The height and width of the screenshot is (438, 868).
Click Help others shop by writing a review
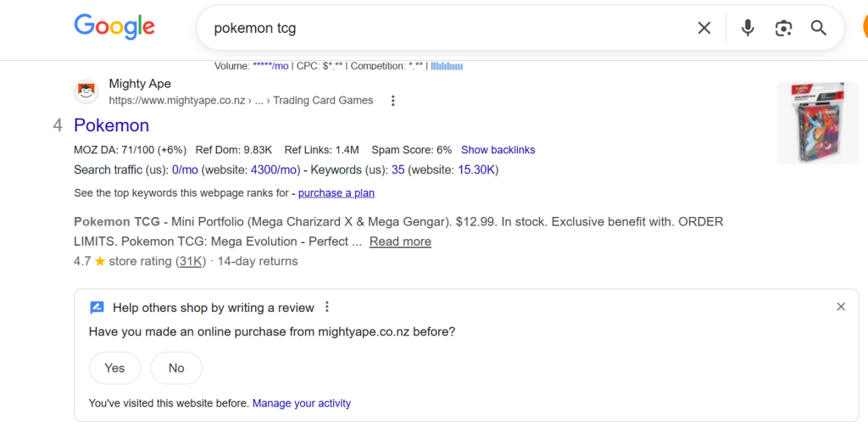coord(213,308)
